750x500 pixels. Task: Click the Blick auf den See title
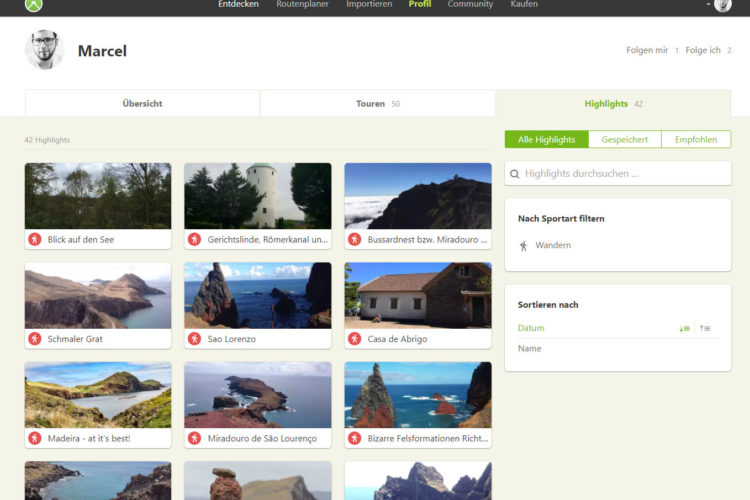click(81, 240)
